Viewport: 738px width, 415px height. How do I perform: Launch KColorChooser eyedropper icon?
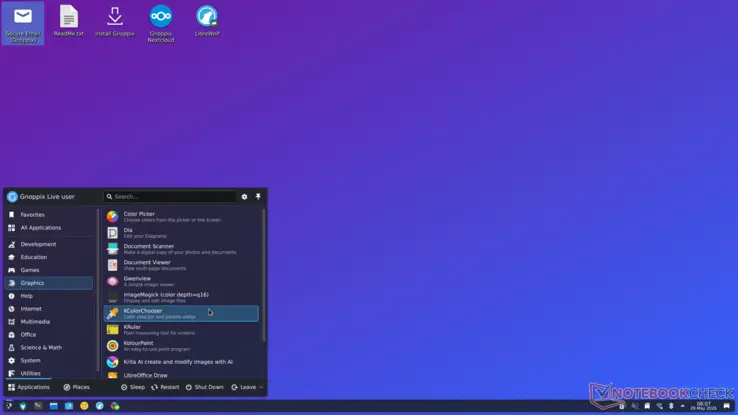tap(112, 313)
